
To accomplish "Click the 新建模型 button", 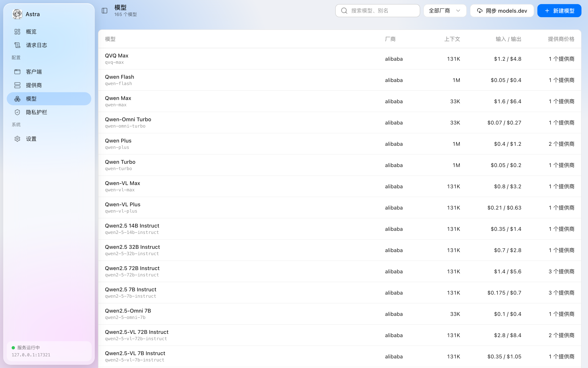I will point(559,11).
